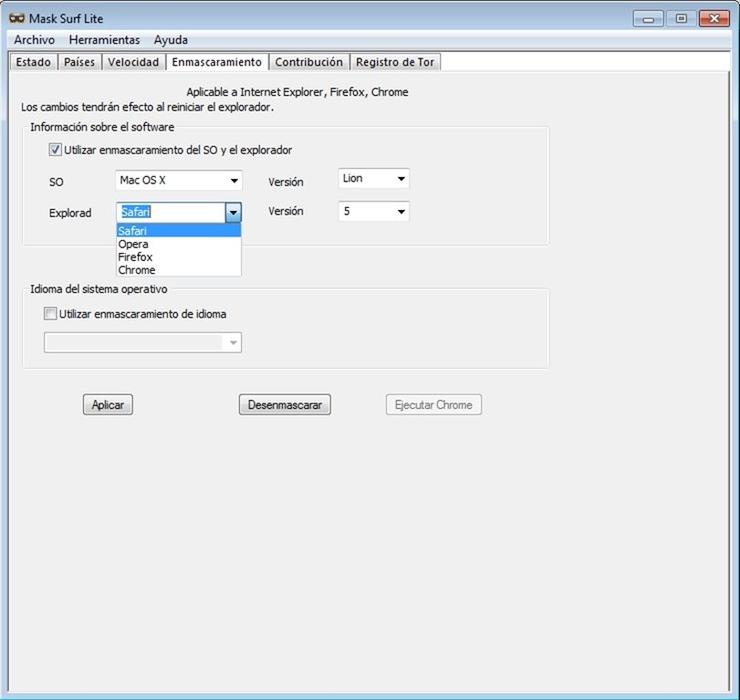Open the Registro de Tor tab

[x=395, y=62]
